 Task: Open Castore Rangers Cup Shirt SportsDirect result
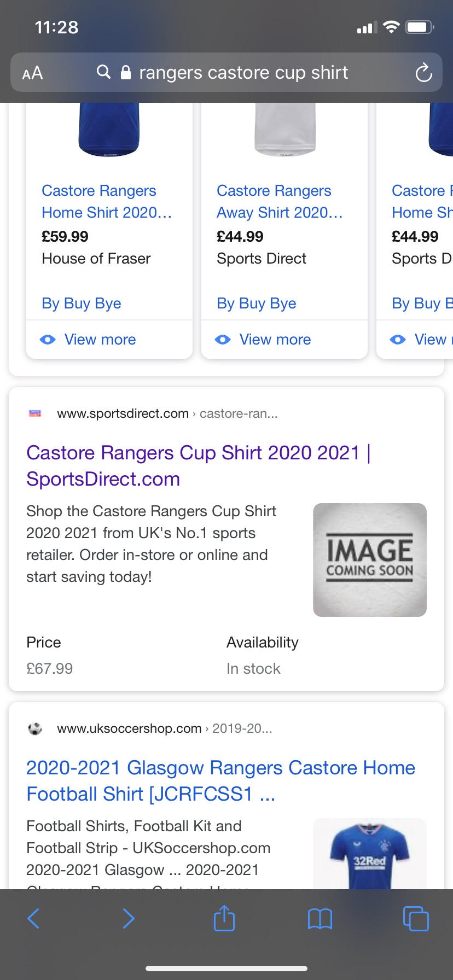(x=198, y=465)
